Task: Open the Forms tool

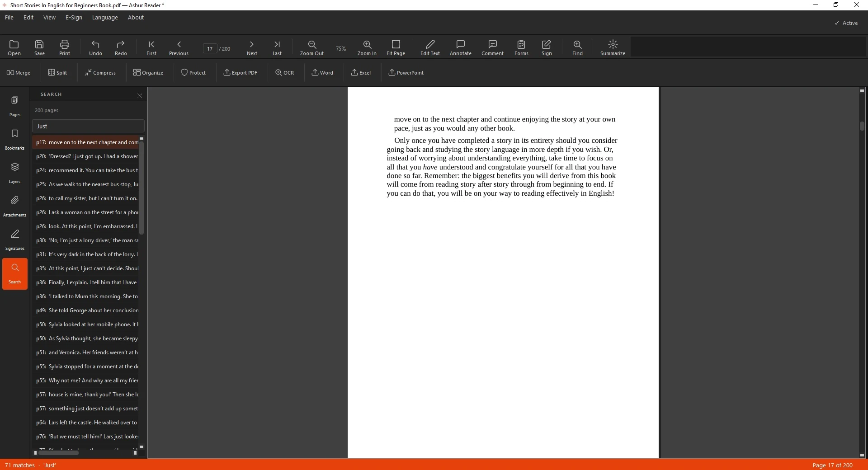Action: coord(521,47)
